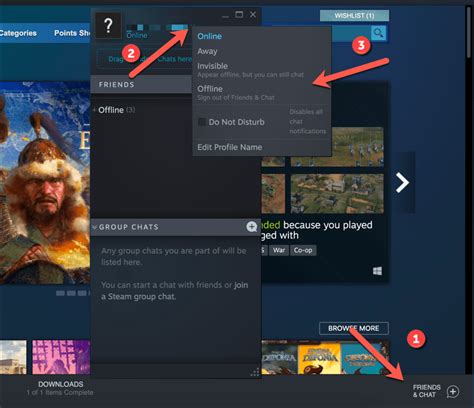Open the lower-right village screenshot thumbnail
Image resolution: width=474 pixels, height=408 pixels.
pos(337,194)
